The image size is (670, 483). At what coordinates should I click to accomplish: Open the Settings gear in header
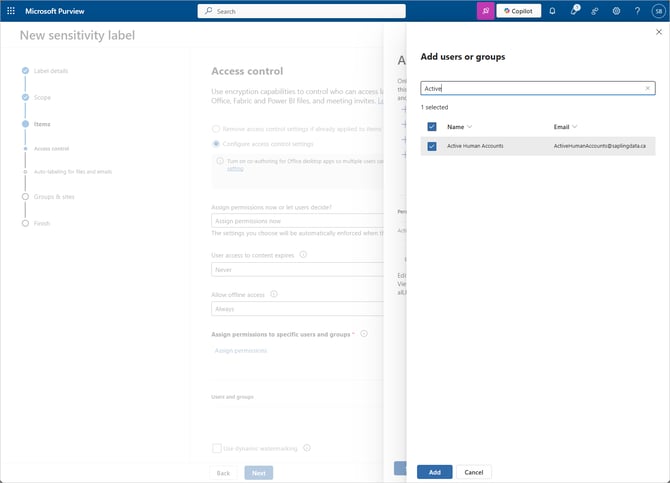[x=616, y=11]
